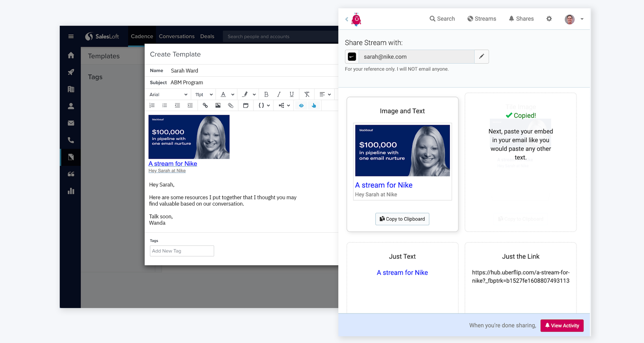Open the snippets insert dropdown
Image resolution: width=644 pixels, height=343 pixels.
coord(284,105)
